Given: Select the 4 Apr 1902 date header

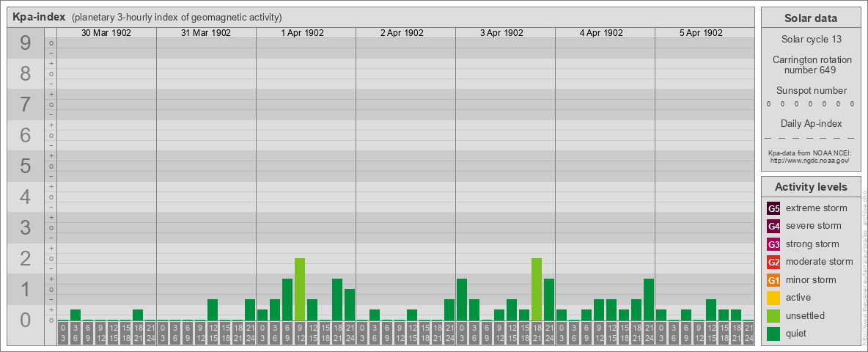Looking at the screenshot, I should point(601,33).
